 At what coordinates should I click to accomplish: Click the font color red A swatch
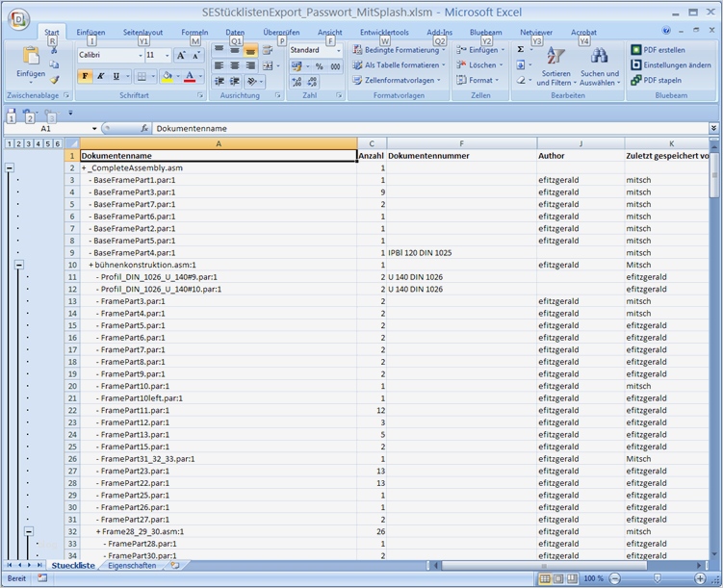tap(189, 77)
